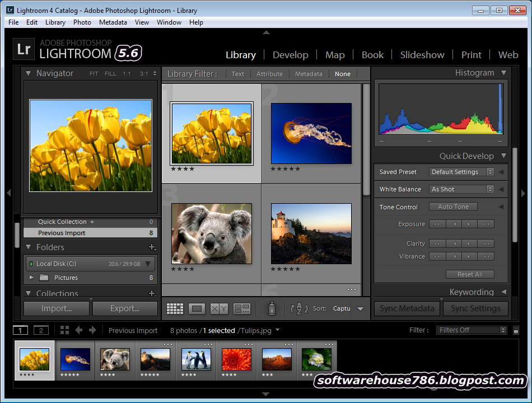
Task: Switch to the Develop module
Action: [x=290, y=55]
